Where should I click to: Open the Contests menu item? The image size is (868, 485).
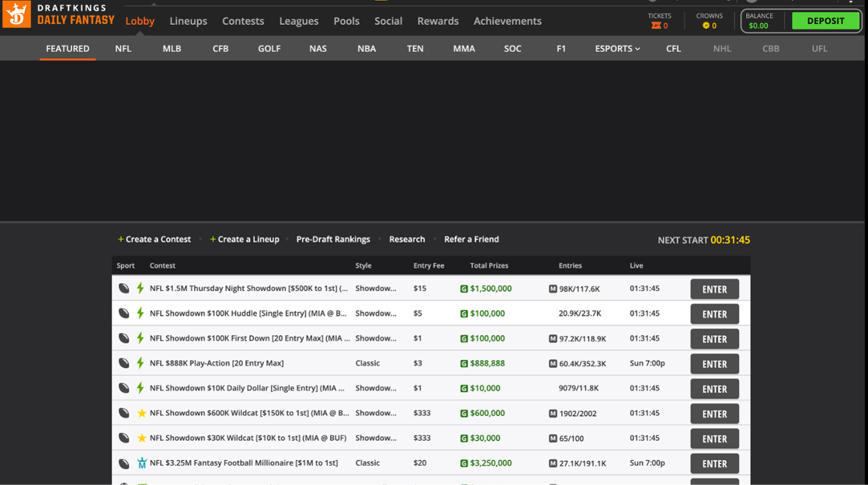(243, 21)
